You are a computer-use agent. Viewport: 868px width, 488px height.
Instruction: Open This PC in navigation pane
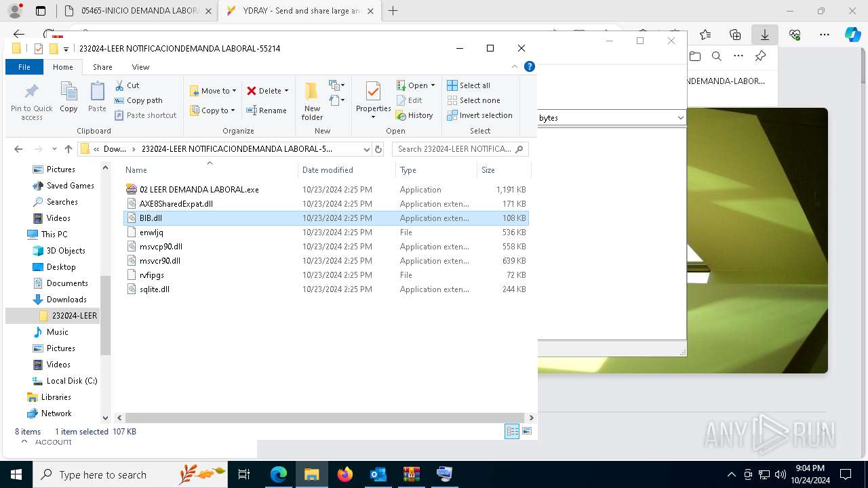(x=54, y=235)
